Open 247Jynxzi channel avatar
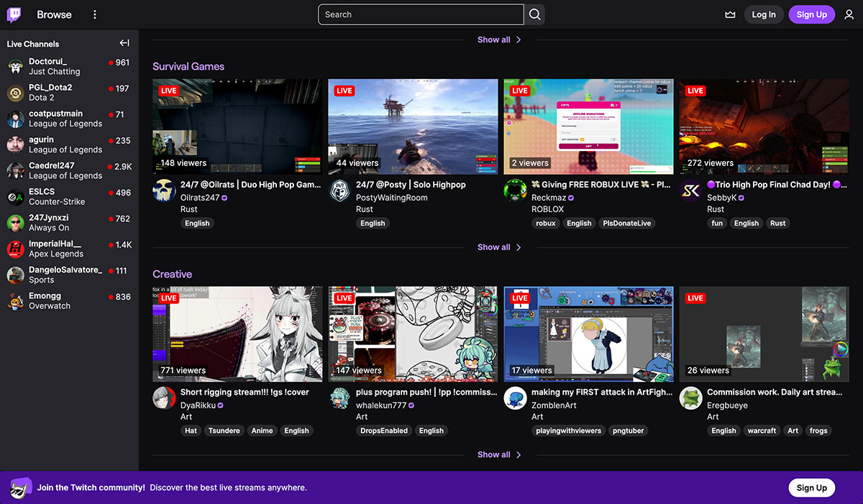Viewport: 863px width, 504px height. [16, 223]
